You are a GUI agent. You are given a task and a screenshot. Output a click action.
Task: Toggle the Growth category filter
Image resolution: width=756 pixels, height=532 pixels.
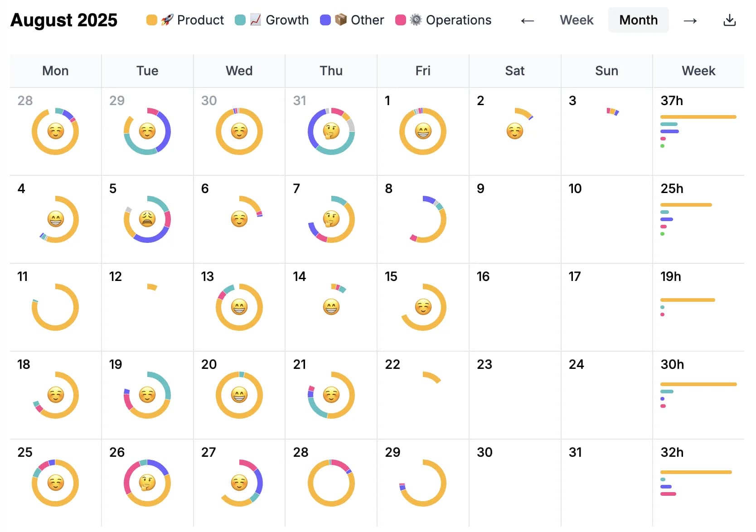point(271,20)
